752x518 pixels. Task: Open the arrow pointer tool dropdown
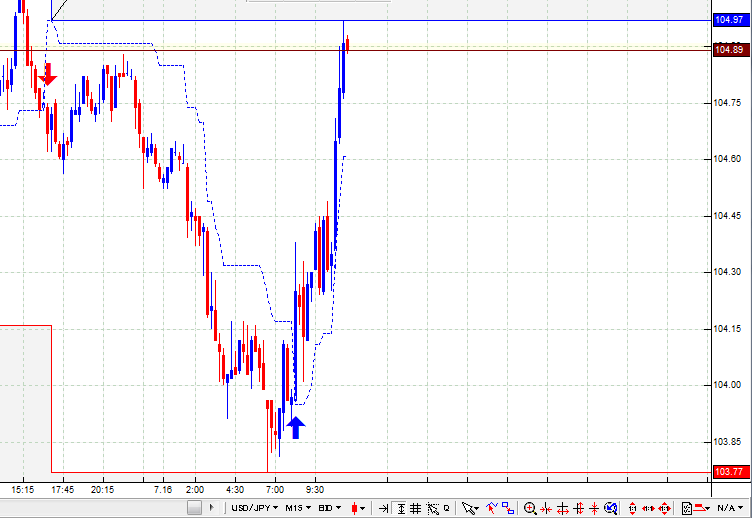(x=470, y=508)
